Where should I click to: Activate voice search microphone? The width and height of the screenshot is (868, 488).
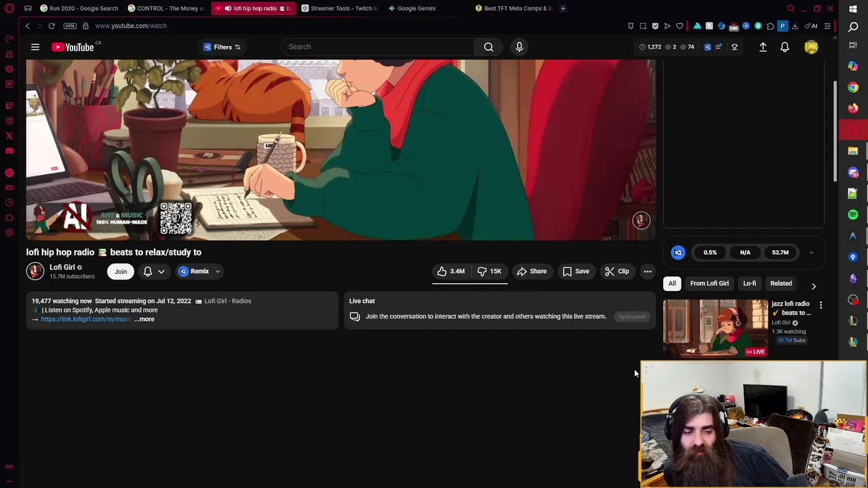[x=519, y=47]
